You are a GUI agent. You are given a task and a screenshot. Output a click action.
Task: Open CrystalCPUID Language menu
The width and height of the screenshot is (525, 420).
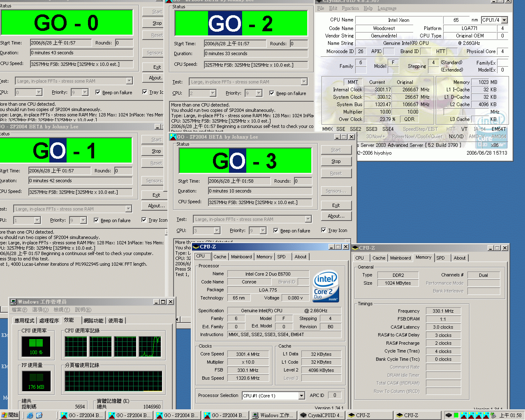[x=387, y=8]
